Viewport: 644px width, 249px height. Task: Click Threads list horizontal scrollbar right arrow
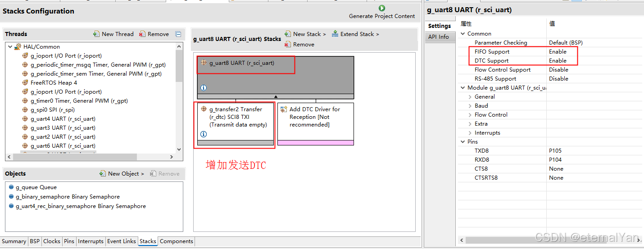coord(172,157)
